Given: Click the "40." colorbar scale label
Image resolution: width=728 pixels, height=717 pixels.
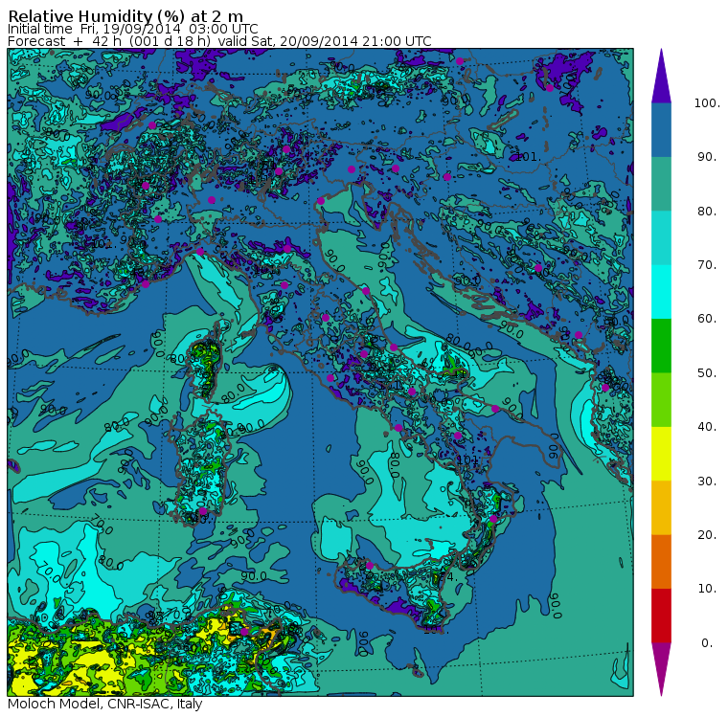Looking at the screenshot, I should pos(707,427).
